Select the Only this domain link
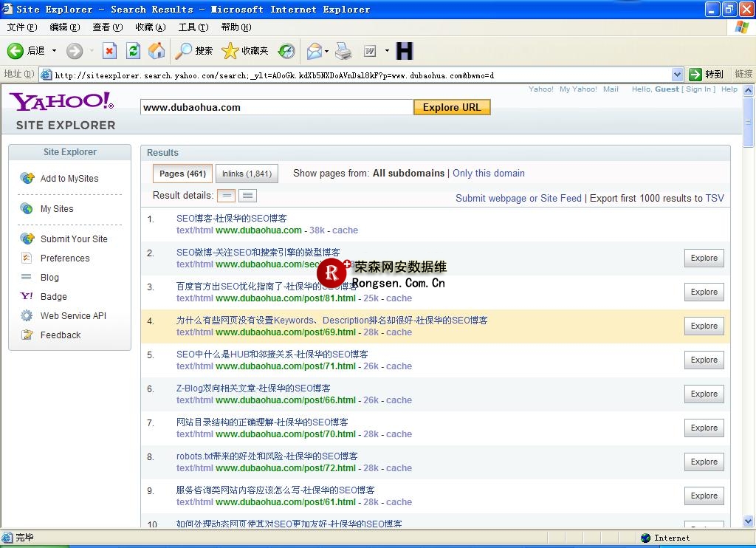Image resolution: width=756 pixels, height=548 pixels. 488,174
